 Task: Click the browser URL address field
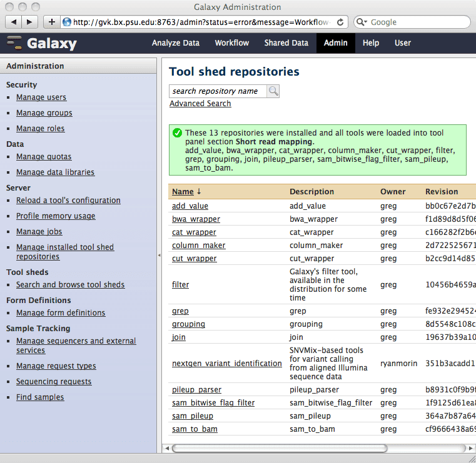(200, 22)
